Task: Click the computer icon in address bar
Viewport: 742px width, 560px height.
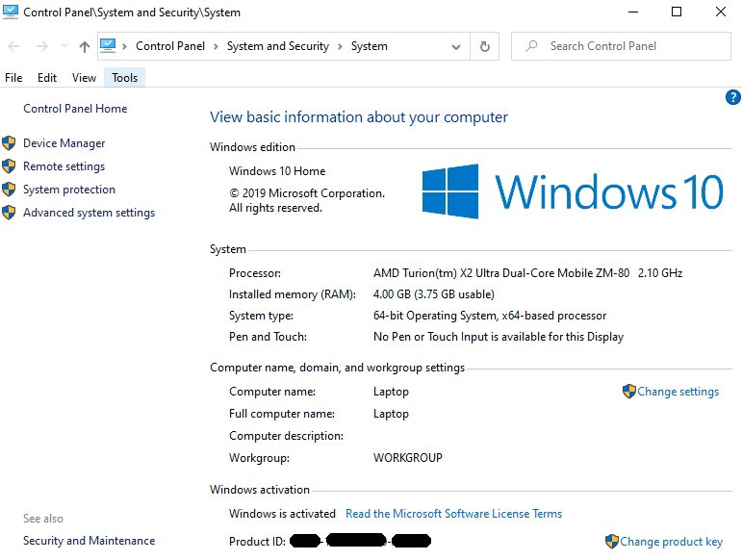Action: (x=108, y=46)
